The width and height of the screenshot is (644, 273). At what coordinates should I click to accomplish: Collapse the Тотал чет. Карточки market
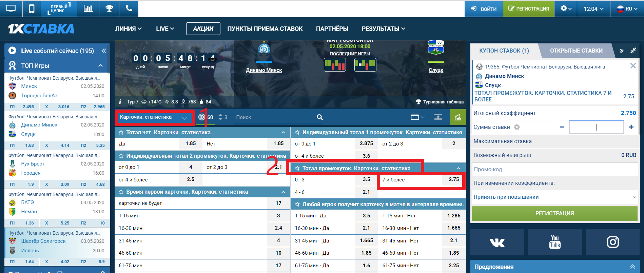click(284, 132)
